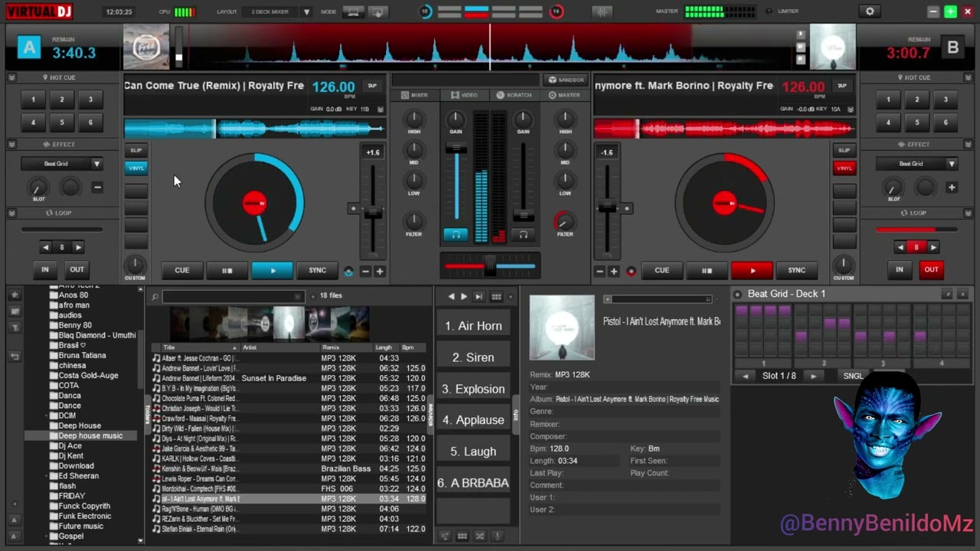Image resolution: width=980 pixels, height=551 pixels.
Task: Switch to the VIDEO tab
Action: point(464,95)
